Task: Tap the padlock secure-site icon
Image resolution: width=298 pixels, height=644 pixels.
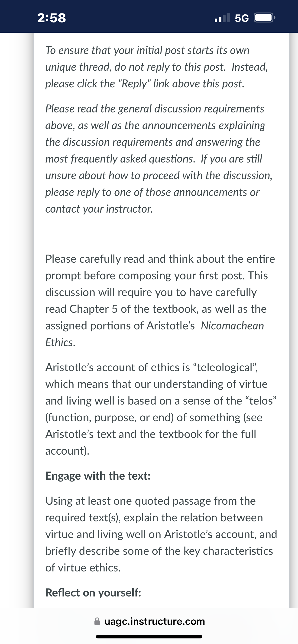Action: tap(97, 621)
